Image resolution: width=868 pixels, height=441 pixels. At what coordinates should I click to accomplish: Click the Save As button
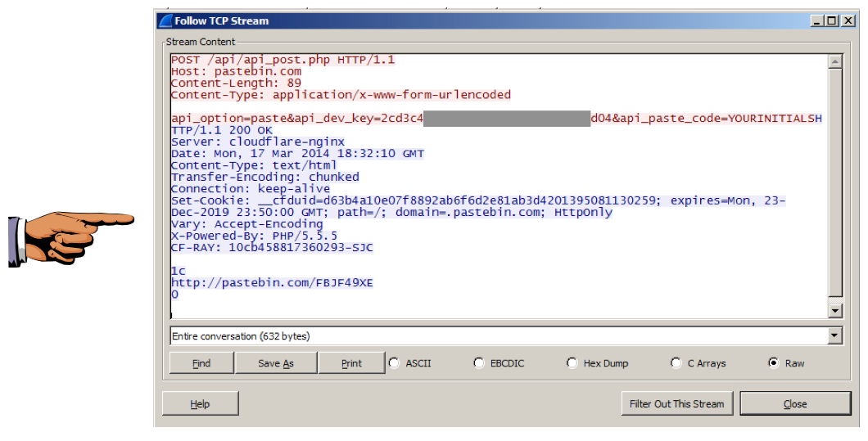276,363
